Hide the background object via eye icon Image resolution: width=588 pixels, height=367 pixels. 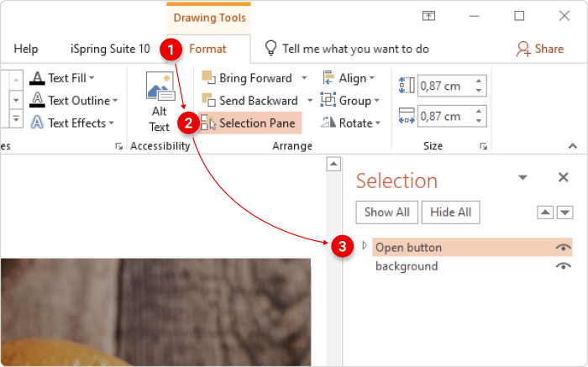[x=564, y=266]
